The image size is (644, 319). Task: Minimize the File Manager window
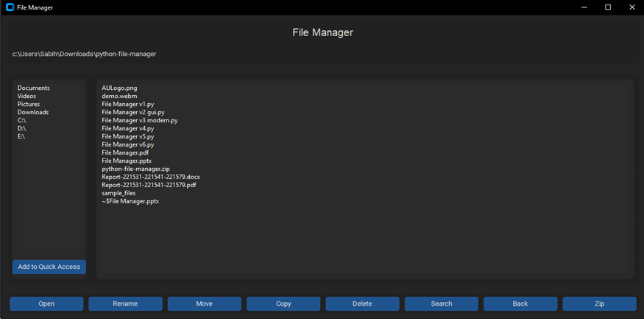(x=584, y=7)
